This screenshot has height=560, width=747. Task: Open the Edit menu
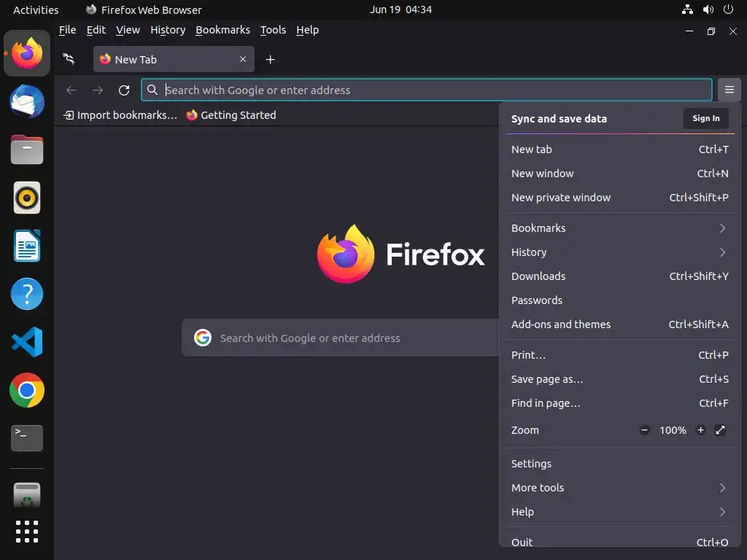tap(96, 30)
